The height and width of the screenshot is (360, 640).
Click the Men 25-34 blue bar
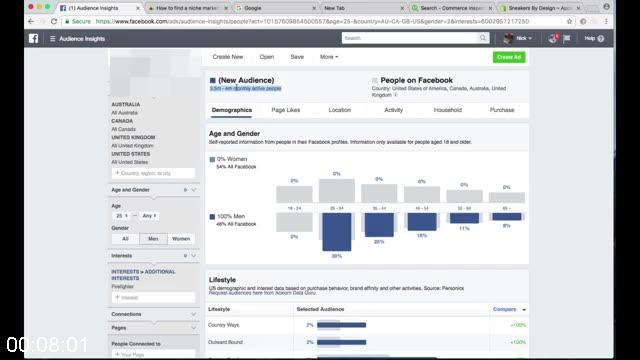pyautogui.click(x=337, y=232)
